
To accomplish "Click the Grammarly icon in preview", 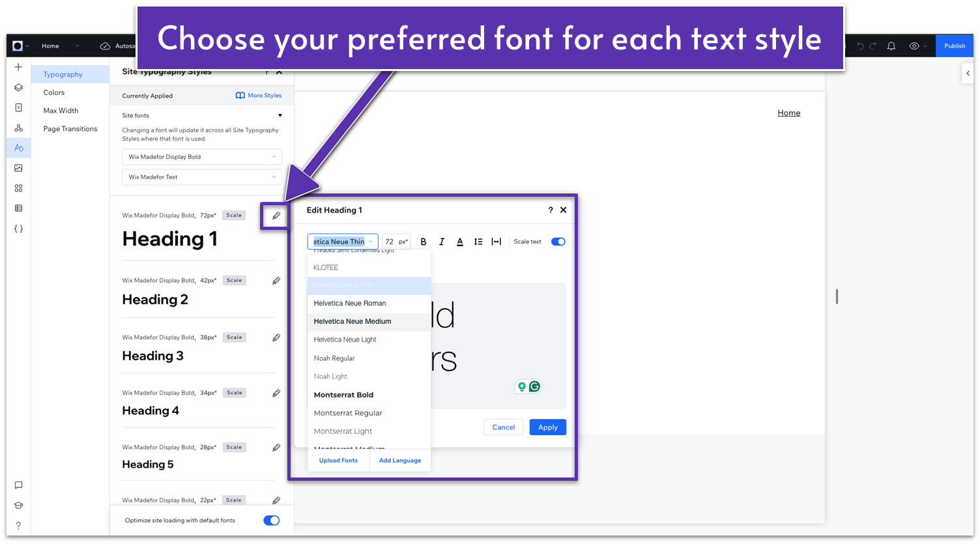I will [535, 386].
